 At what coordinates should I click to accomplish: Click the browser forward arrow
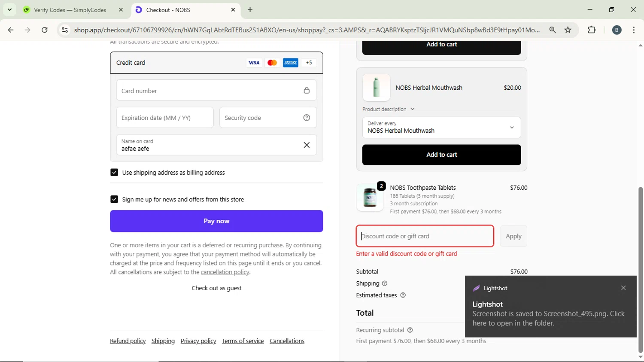coord(27,30)
